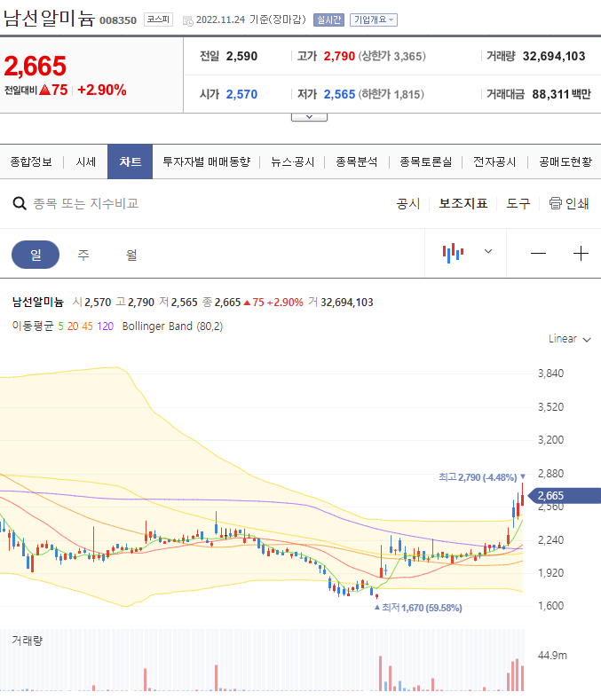
Task: Open the 시세 tab
Action: [x=86, y=161]
